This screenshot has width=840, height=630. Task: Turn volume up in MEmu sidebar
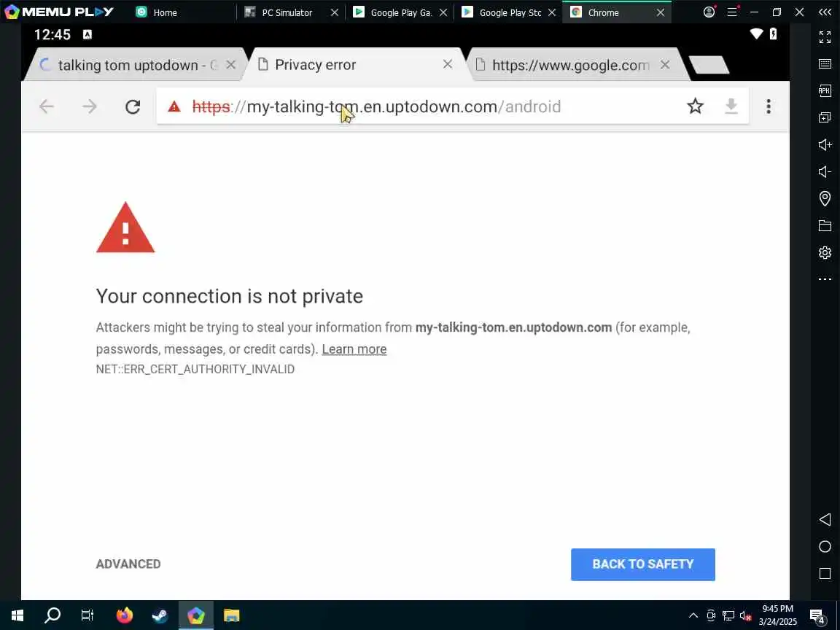825,144
